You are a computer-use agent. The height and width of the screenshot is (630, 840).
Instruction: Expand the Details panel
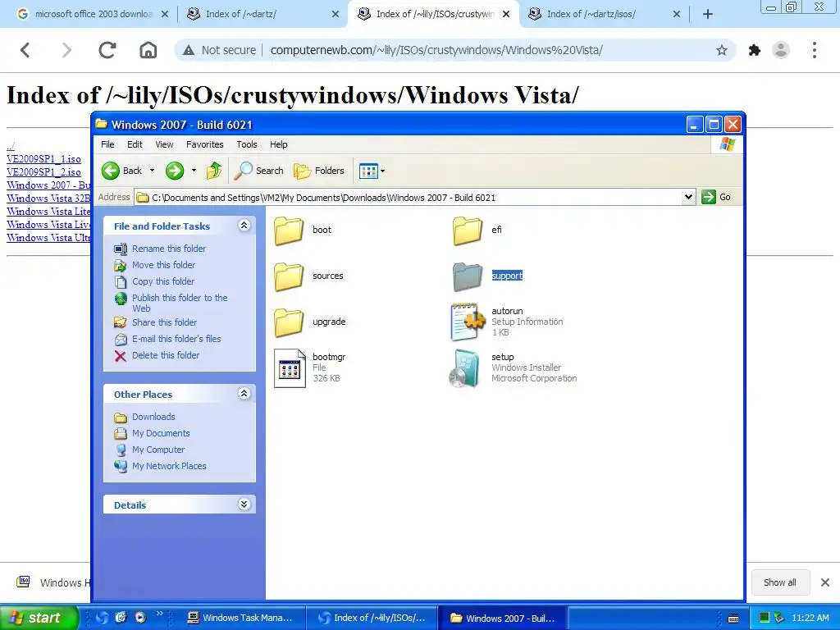244,504
